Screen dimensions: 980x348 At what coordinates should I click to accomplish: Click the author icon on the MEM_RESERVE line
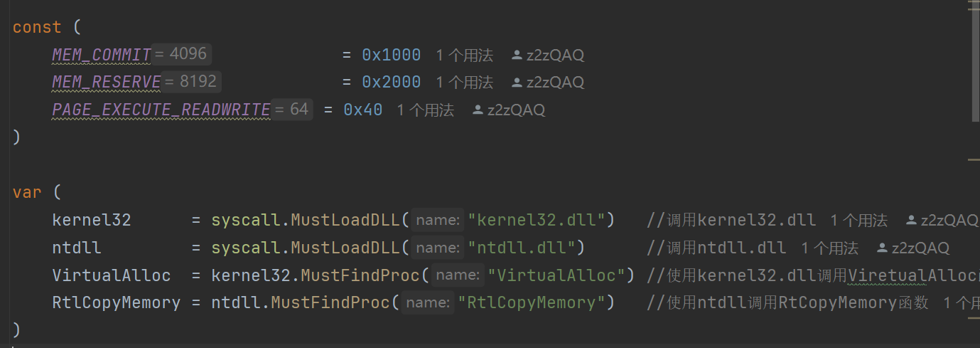(517, 83)
